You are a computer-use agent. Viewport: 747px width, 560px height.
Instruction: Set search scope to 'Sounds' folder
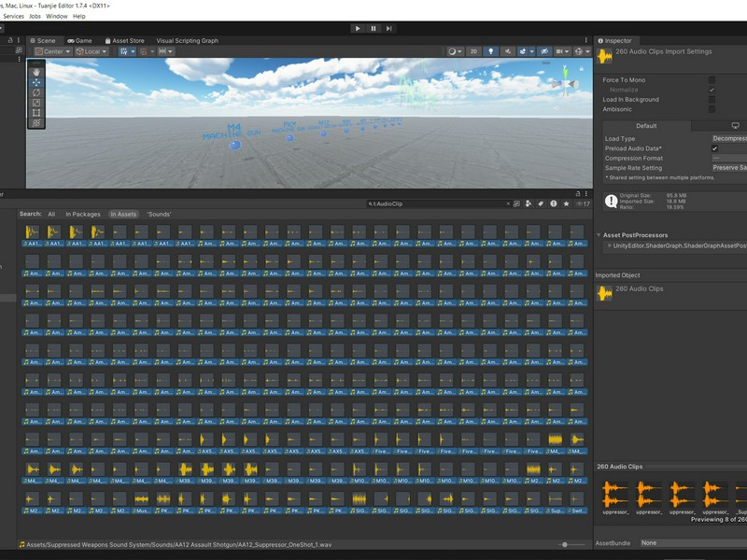pyautogui.click(x=159, y=215)
